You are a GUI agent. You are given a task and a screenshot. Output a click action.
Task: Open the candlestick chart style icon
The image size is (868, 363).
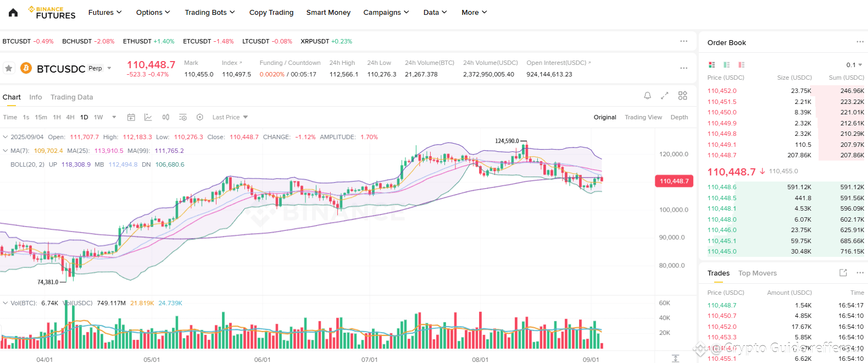[x=166, y=117]
